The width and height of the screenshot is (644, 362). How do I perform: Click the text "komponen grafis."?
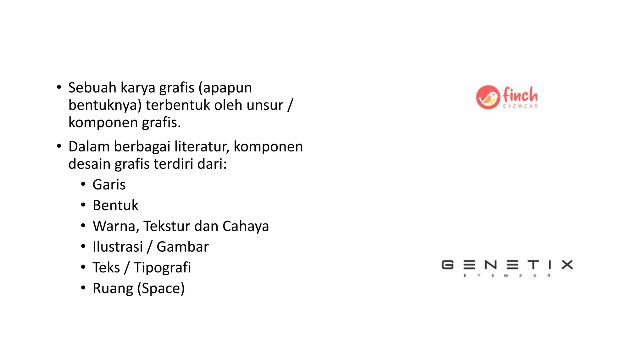coord(125,123)
